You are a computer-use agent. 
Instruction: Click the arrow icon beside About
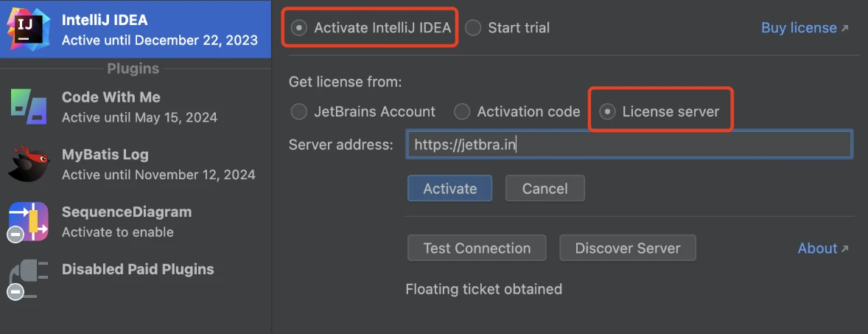[844, 248]
